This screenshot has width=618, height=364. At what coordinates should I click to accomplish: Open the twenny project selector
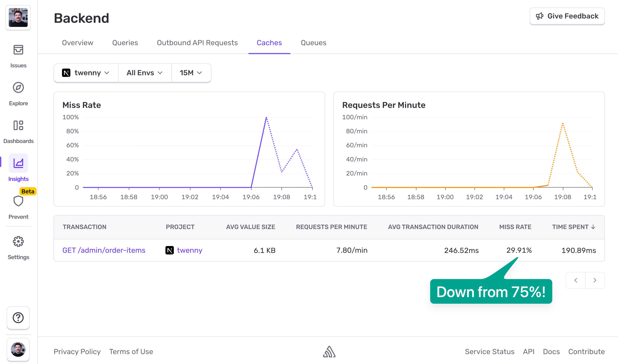[x=86, y=73]
